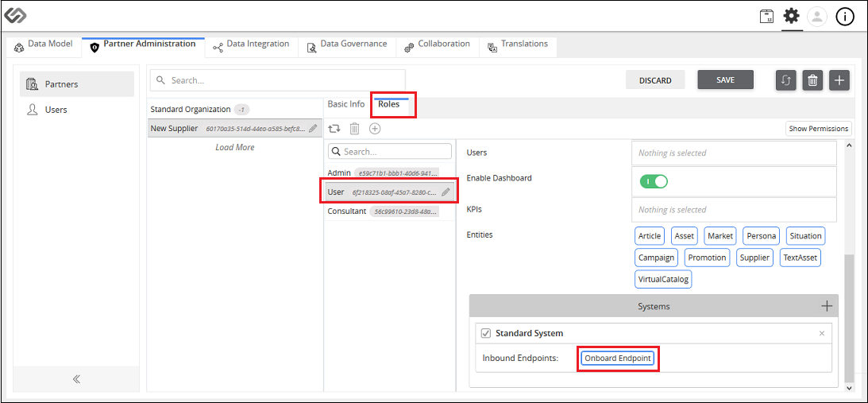The width and height of the screenshot is (868, 403).
Task: Click the role details scrollbar up arrow
Action: pyautogui.click(x=847, y=145)
